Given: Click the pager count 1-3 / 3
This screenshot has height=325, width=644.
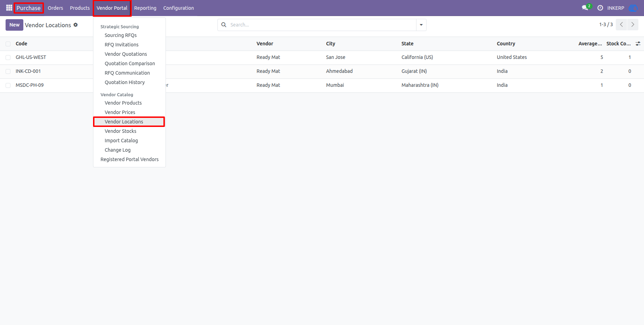Looking at the screenshot, I should [606, 25].
